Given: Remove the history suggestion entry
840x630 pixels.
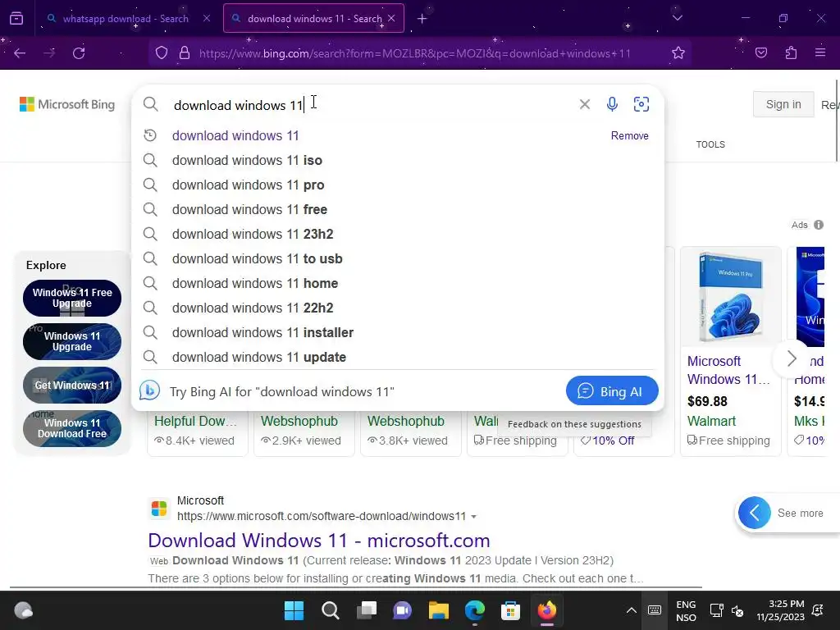Looking at the screenshot, I should [629, 136].
